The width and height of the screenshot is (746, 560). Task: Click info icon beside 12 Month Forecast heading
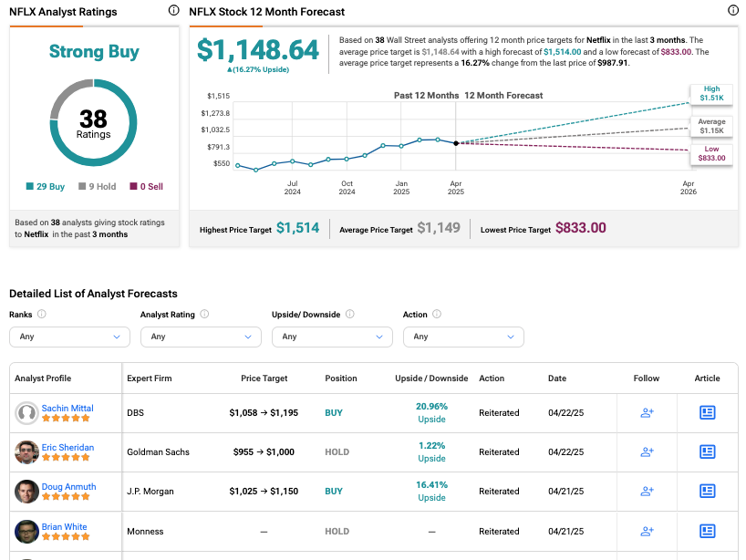pyautogui.click(x=733, y=10)
